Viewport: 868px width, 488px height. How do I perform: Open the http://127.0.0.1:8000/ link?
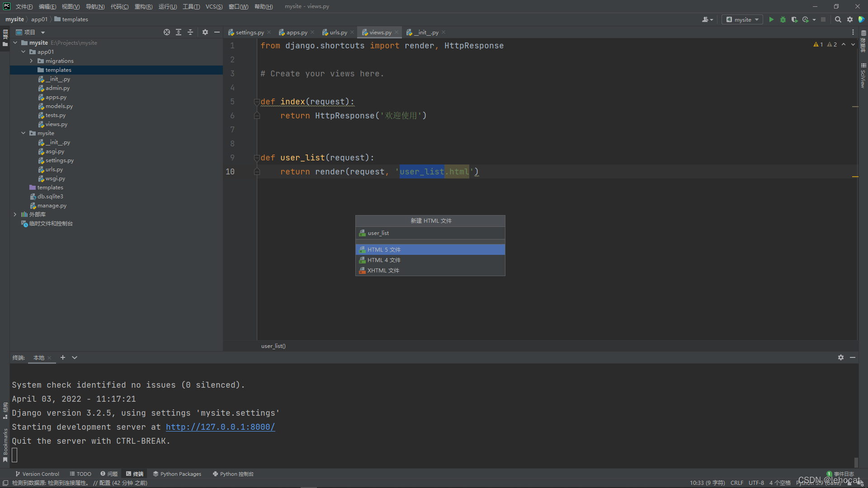point(220,427)
